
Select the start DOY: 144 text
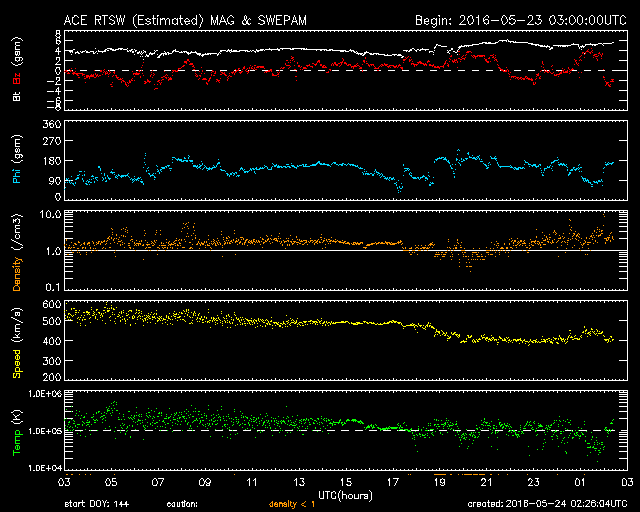pyautogui.click(x=97, y=504)
